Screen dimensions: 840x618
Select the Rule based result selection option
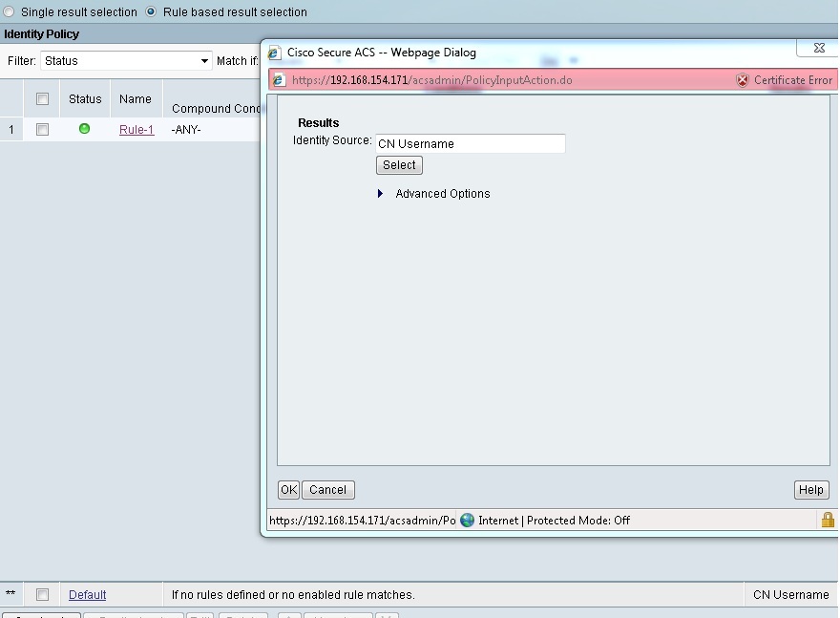[151, 11]
